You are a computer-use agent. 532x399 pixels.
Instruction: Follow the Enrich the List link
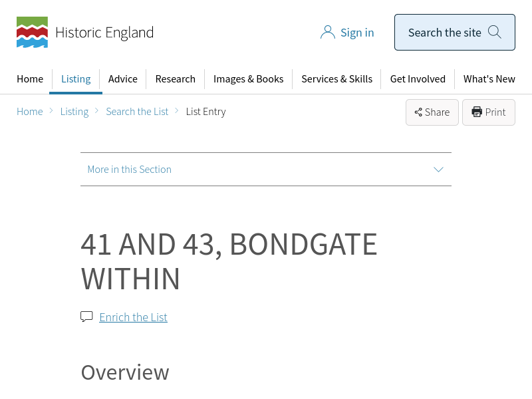tap(133, 317)
